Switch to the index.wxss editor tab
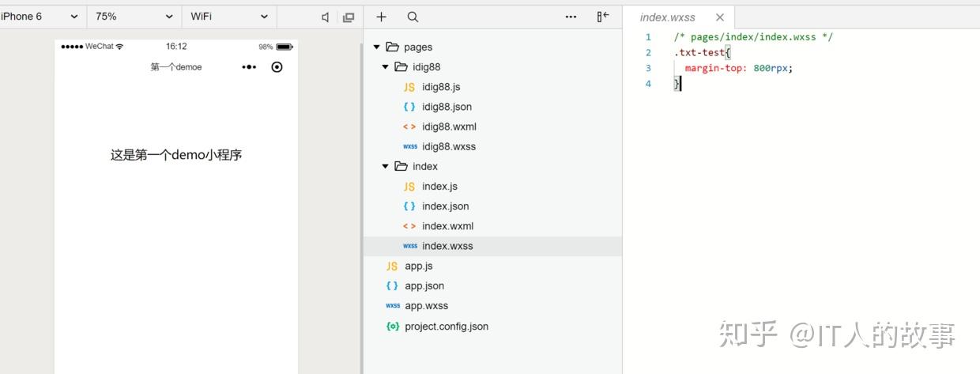The width and height of the screenshot is (980, 374). 668,17
